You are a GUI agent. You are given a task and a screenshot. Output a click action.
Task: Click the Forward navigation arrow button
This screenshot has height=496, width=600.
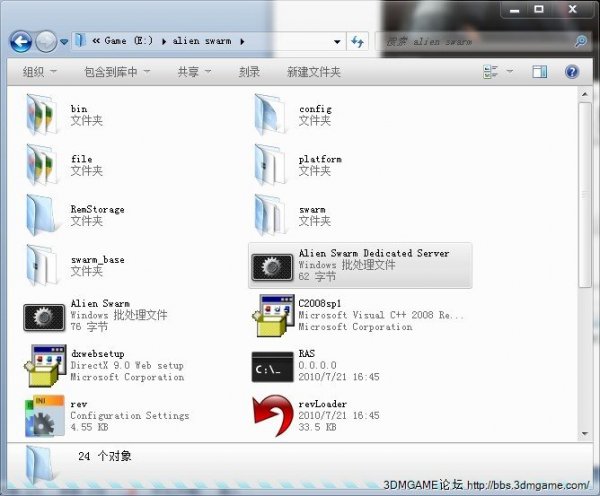(x=46, y=41)
